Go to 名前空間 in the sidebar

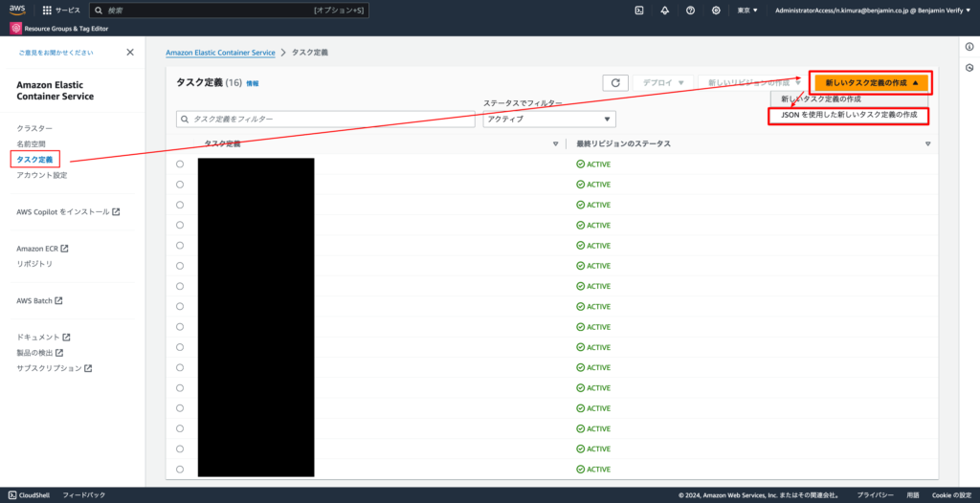tap(31, 144)
